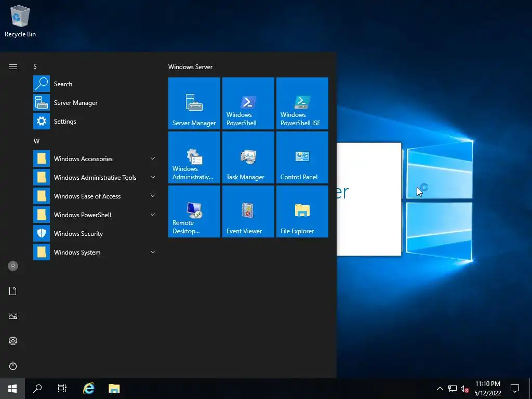532x399 pixels.
Task: Open Search from the app list
Action: coord(96,84)
